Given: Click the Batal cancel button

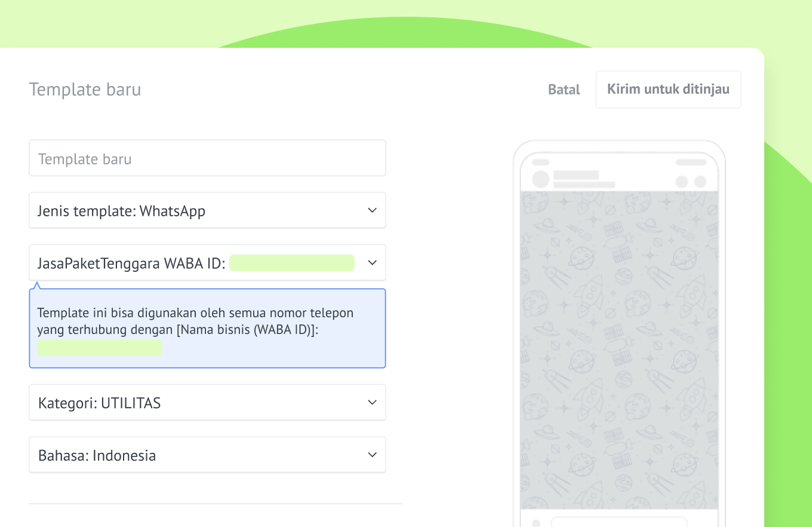Looking at the screenshot, I should 564,90.
